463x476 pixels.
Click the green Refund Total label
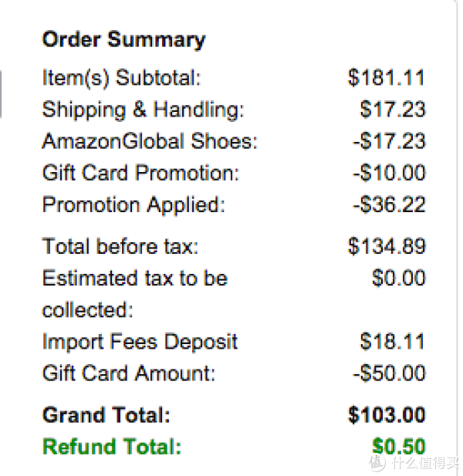tap(112, 447)
